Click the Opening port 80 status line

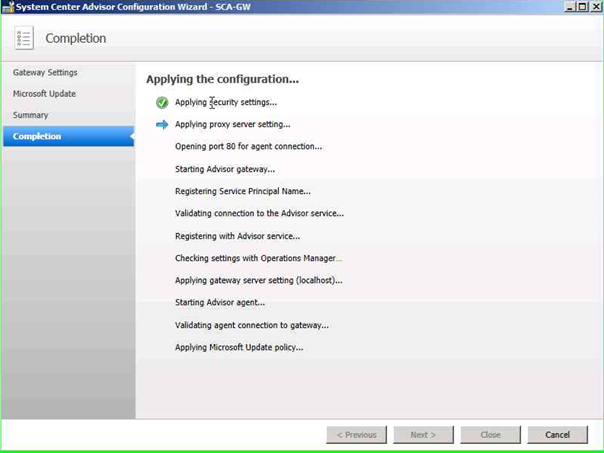tap(248, 147)
